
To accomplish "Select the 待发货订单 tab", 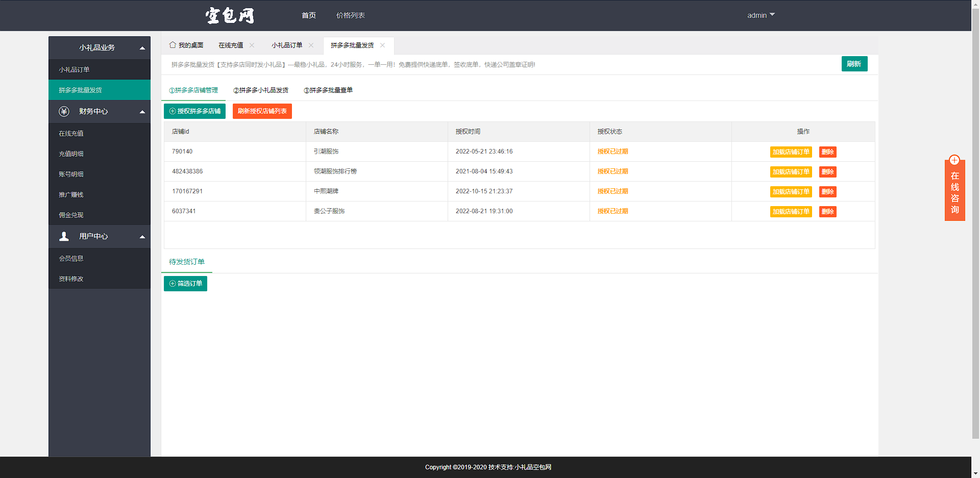I will pos(187,262).
